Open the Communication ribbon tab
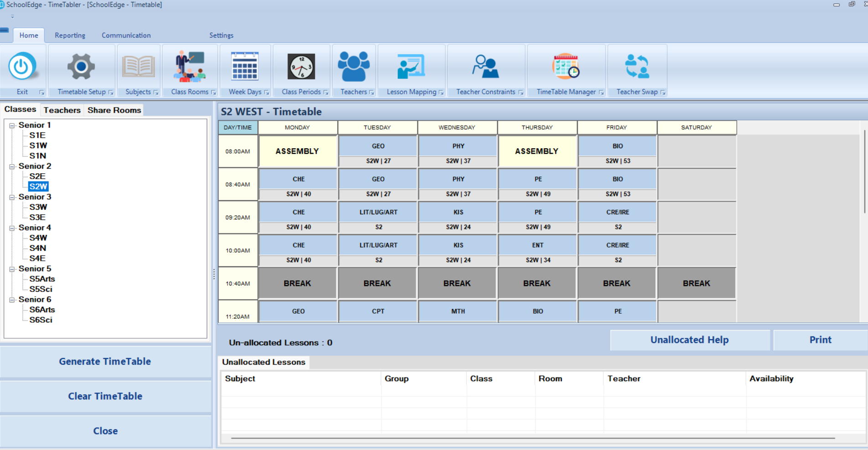The image size is (868, 450). [x=126, y=35]
